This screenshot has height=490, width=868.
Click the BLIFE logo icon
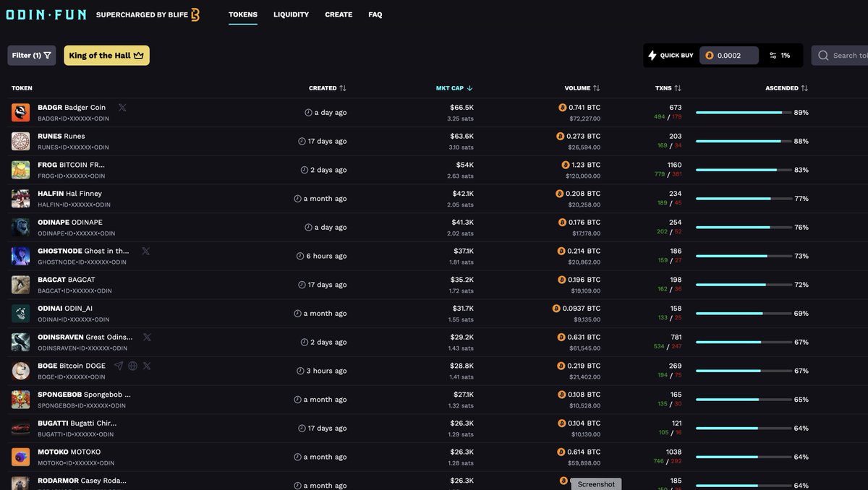pos(195,14)
